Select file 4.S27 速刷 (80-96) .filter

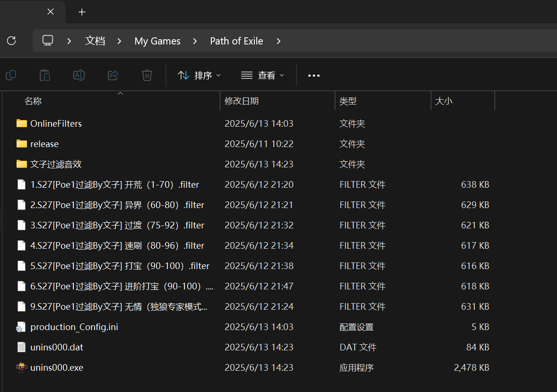[117, 245]
